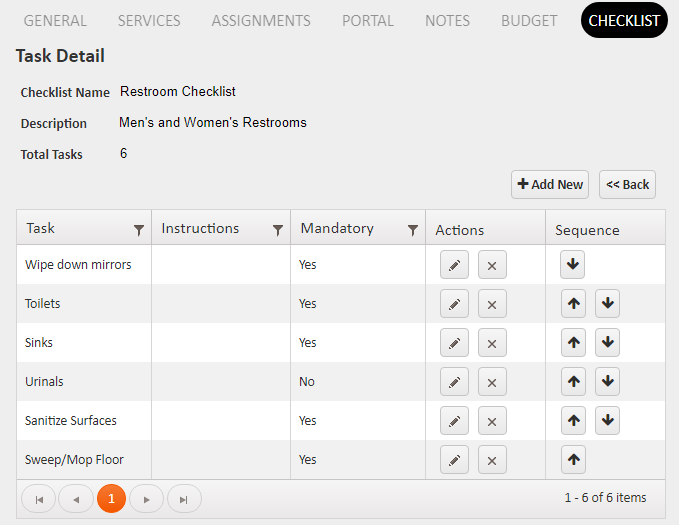Move Sanitize Surfaces down

(607, 420)
